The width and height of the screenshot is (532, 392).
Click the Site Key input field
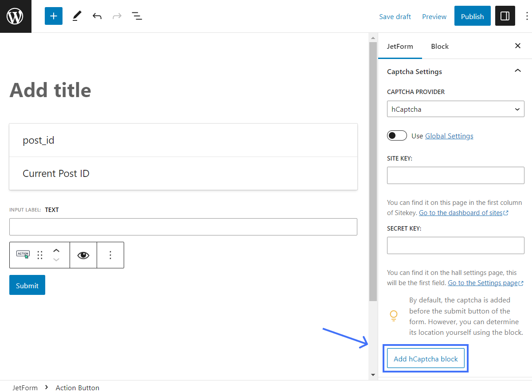(x=455, y=175)
